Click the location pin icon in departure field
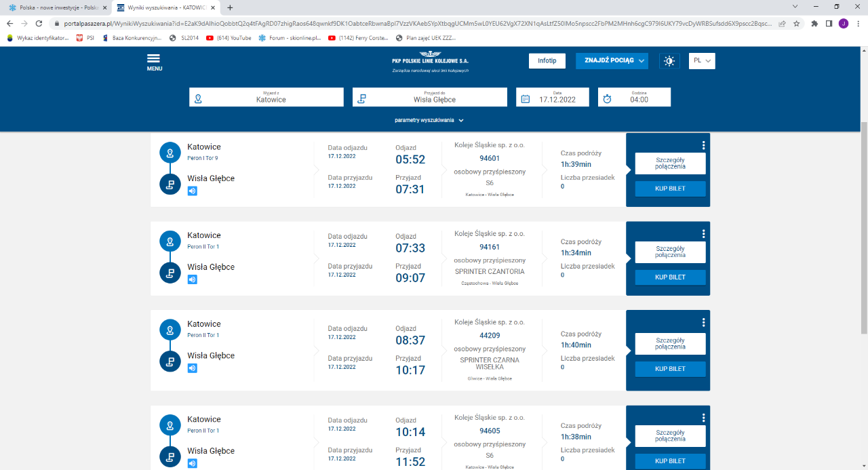 pyautogui.click(x=199, y=99)
